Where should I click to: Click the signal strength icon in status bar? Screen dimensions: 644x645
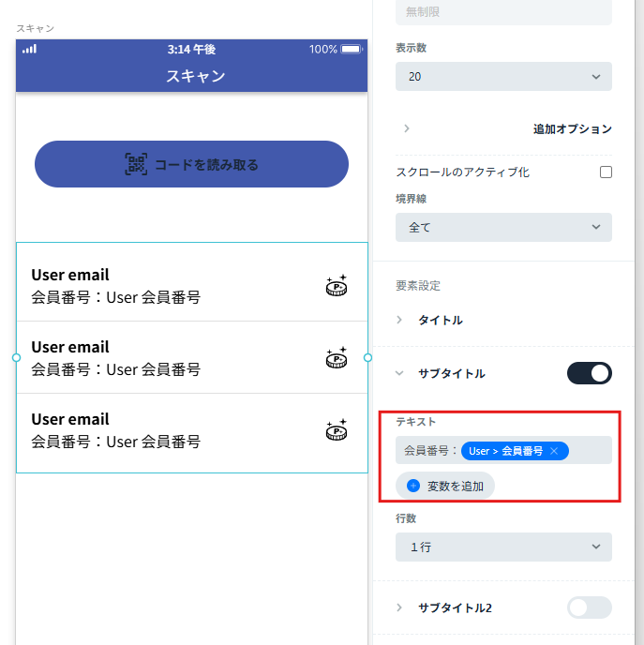[x=30, y=49]
